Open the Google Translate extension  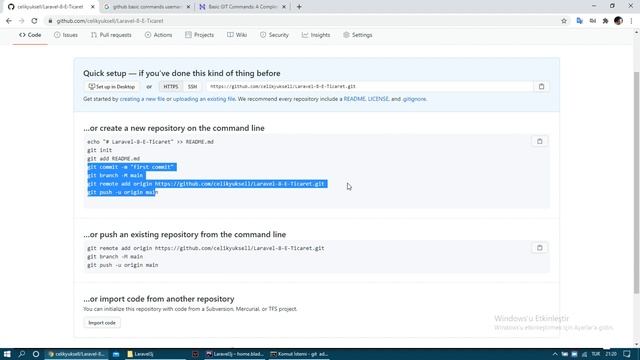[x=579, y=21]
